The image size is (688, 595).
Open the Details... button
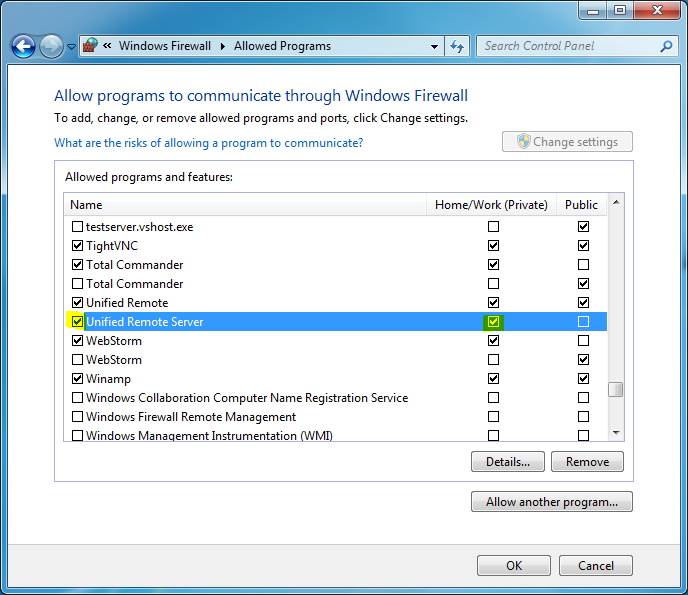[x=508, y=462]
